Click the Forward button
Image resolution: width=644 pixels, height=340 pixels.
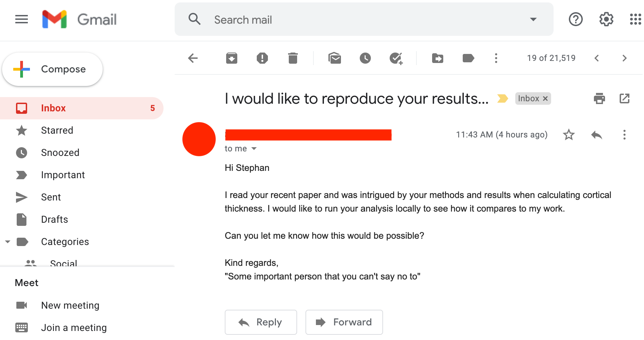(344, 322)
